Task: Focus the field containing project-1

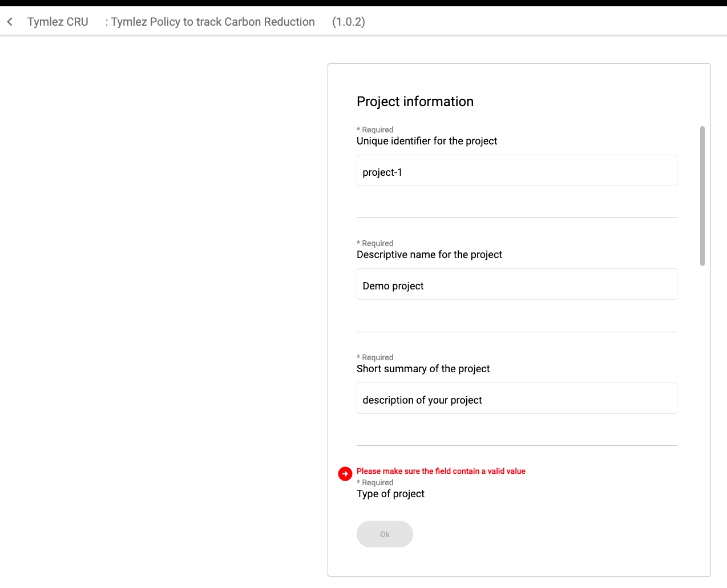Action: (516, 171)
